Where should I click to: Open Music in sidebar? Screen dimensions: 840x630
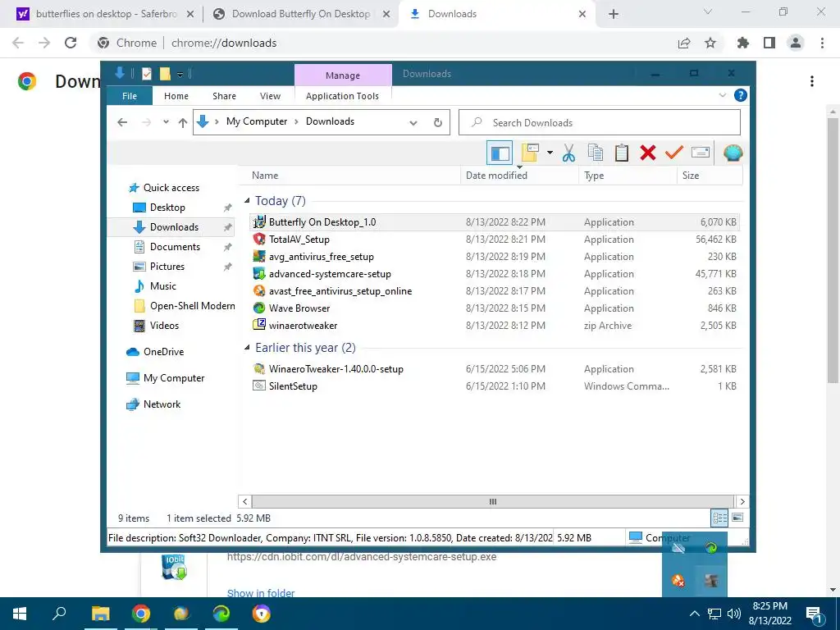(163, 286)
